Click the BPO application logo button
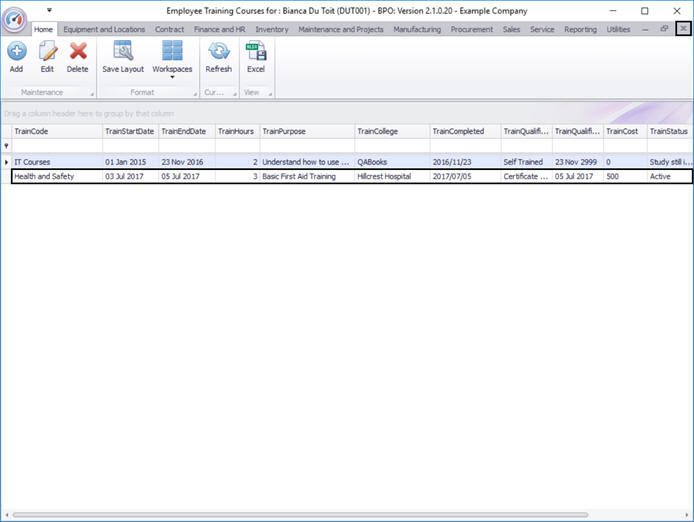The width and height of the screenshot is (694, 522). pos(15,19)
